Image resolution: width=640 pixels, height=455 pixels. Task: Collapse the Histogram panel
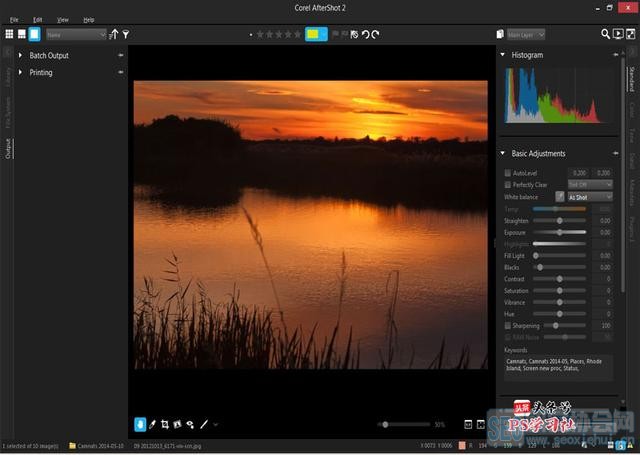[x=502, y=55]
